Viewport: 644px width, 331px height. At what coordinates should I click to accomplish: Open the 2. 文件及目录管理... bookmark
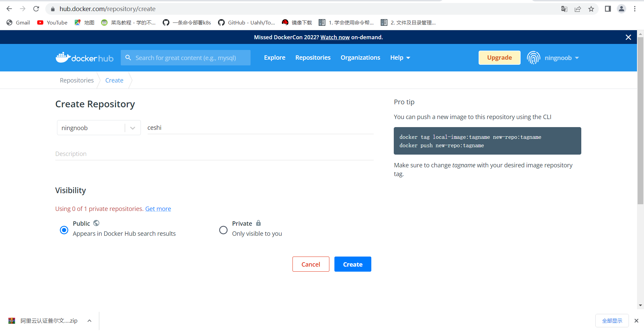pyautogui.click(x=408, y=22)
